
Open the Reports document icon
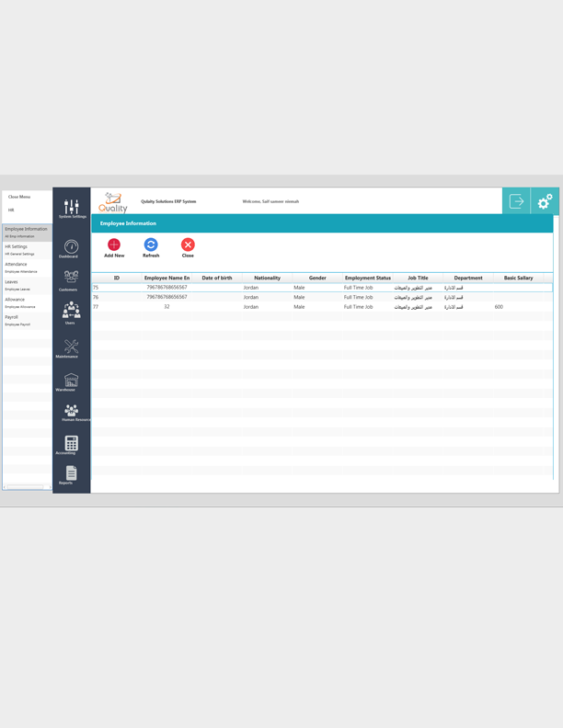(71, 473)
